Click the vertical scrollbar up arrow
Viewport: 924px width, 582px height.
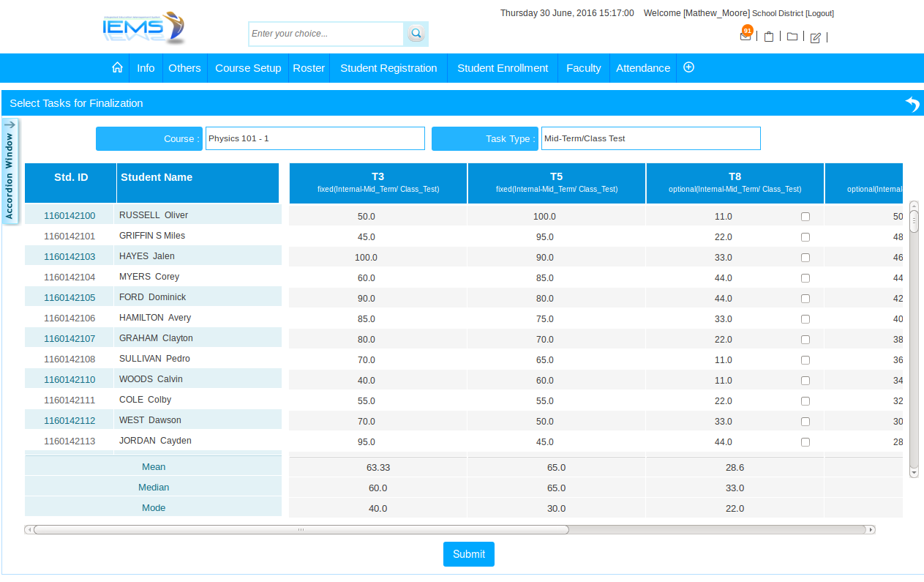pyautogui.click(x=914, y=206)
